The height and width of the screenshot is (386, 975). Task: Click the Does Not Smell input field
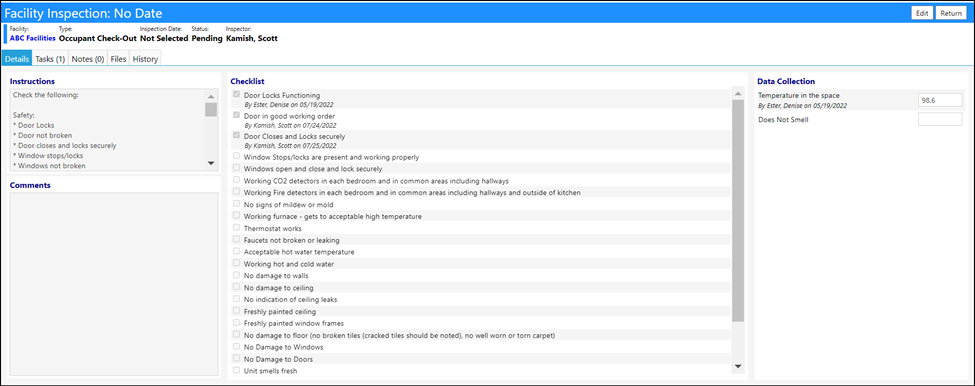pos(940,119)
